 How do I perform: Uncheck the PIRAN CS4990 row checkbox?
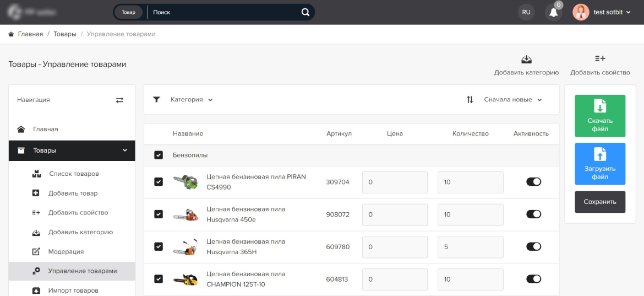click(159, 182)
